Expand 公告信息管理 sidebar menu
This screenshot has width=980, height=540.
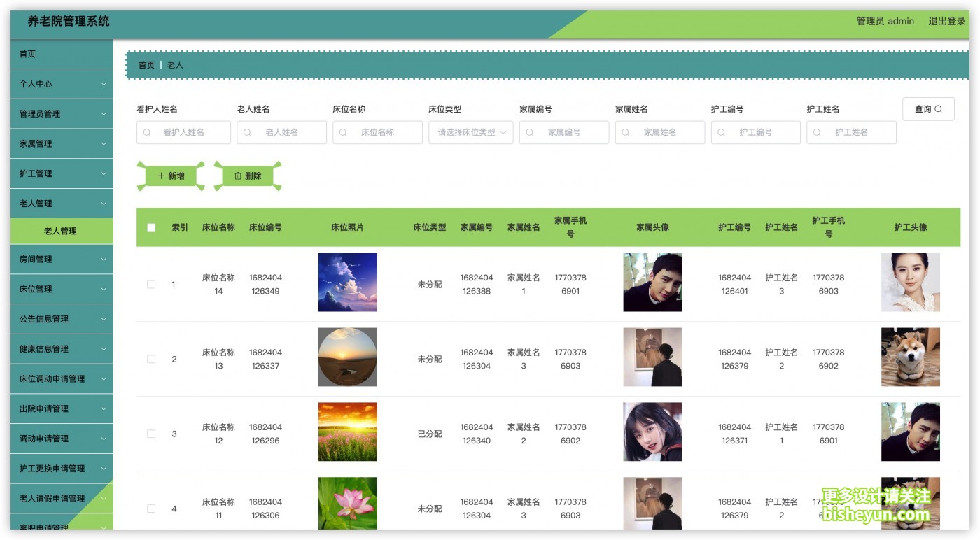[62, 319]
